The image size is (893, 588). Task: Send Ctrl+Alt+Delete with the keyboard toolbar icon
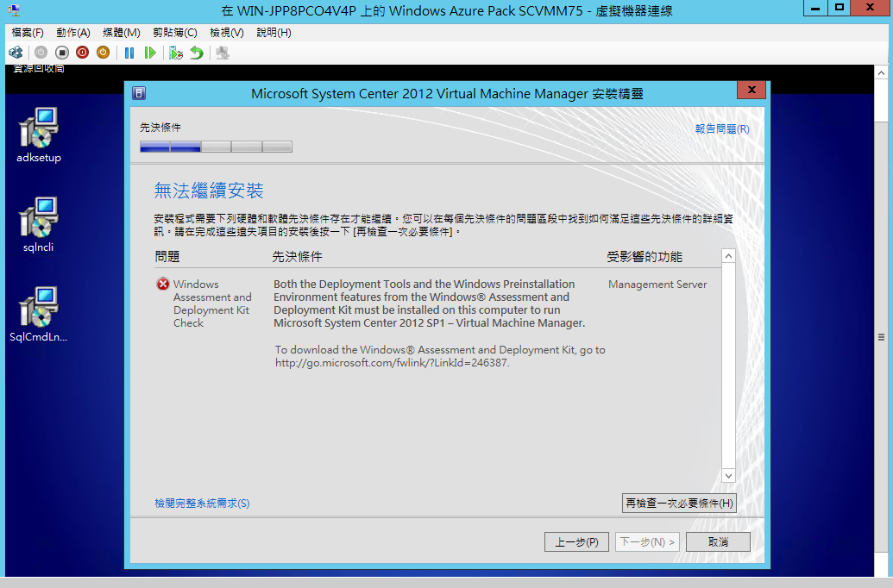16,53
